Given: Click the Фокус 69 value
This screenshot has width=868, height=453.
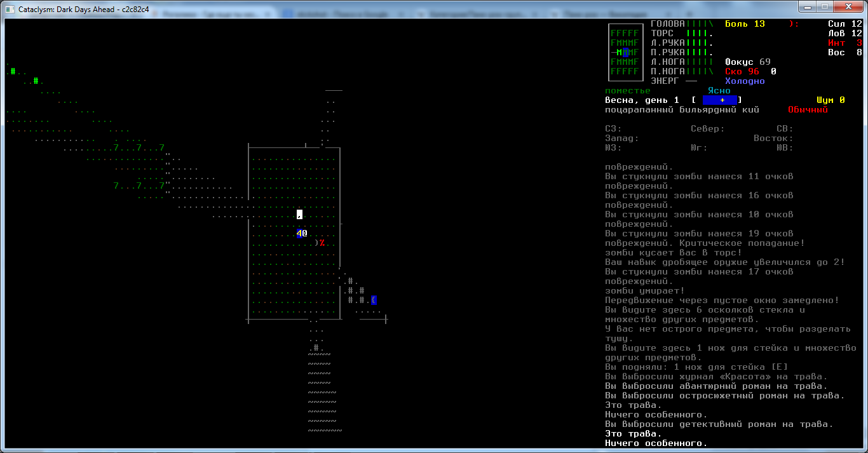Looking at the screenshot, I should coord(748,62).
